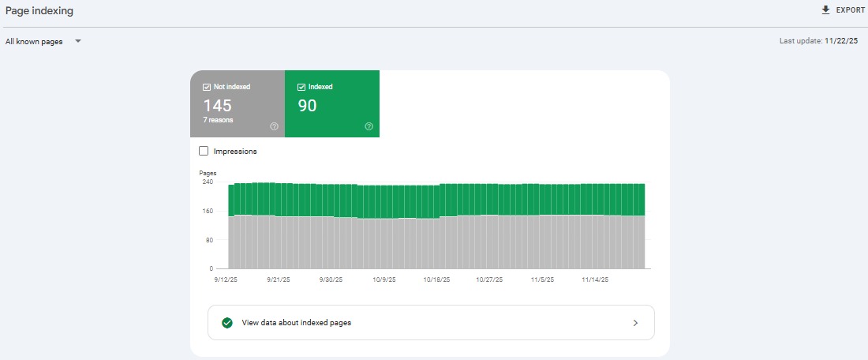
Task: Click the 240 y-axis value
Action: coord(208,182)
